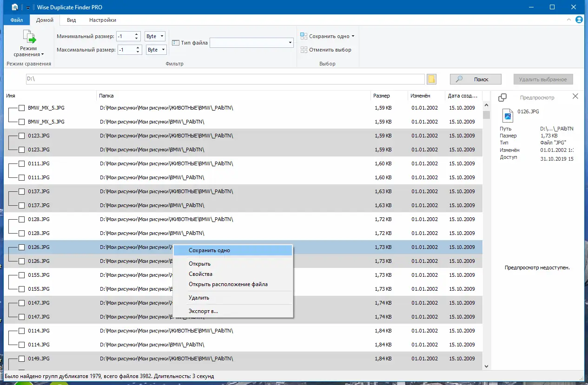The image size is (588, 385).
Task: Click the Сохранить одно ribbon icon
Action: point(304,36)
